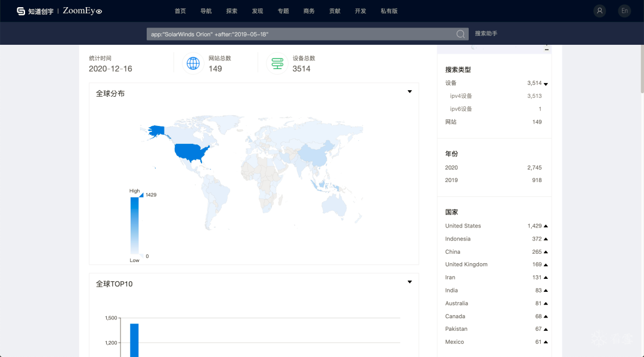Open the user account icon
644x357 pixels.
click(600, 11)
